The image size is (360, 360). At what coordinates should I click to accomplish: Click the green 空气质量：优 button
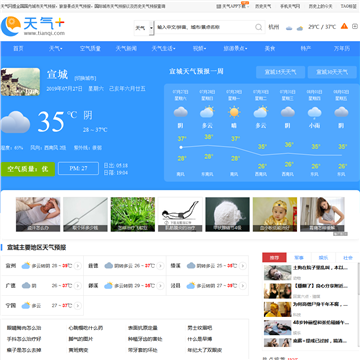coord(28,169)
